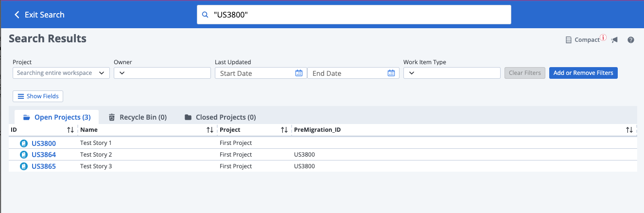Open the Start Date calendar picker icon
The image size is (644, 213).
pyautogui.click(x=299, y=73)
